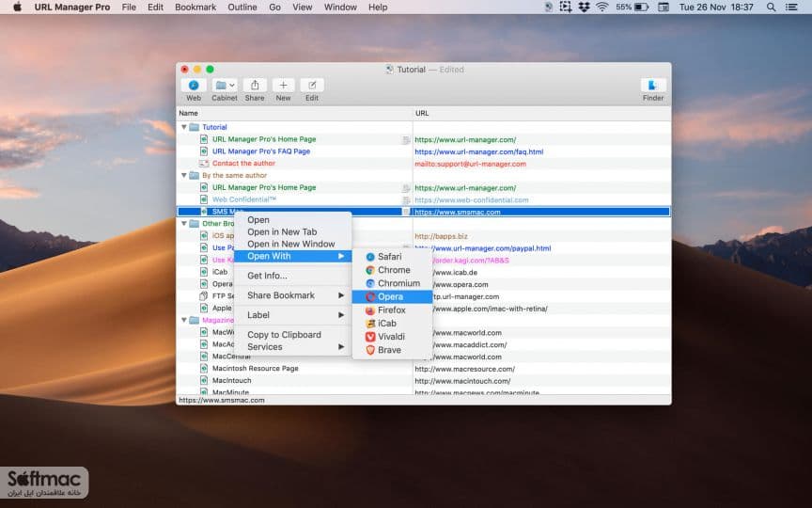Click the Tutorial document title icon

click(x=389, y=70)
